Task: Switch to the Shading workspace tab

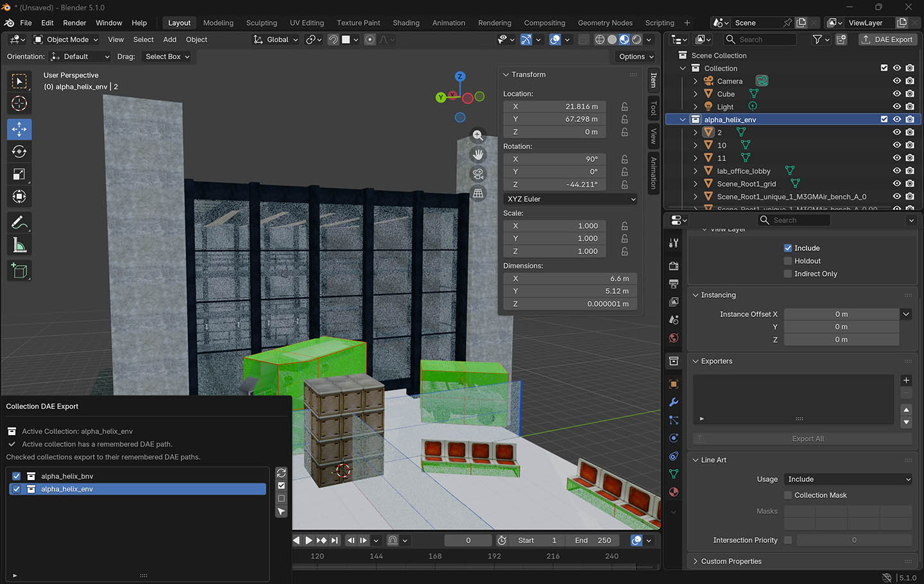Action: pyautogui.click(x=406, y=22)
